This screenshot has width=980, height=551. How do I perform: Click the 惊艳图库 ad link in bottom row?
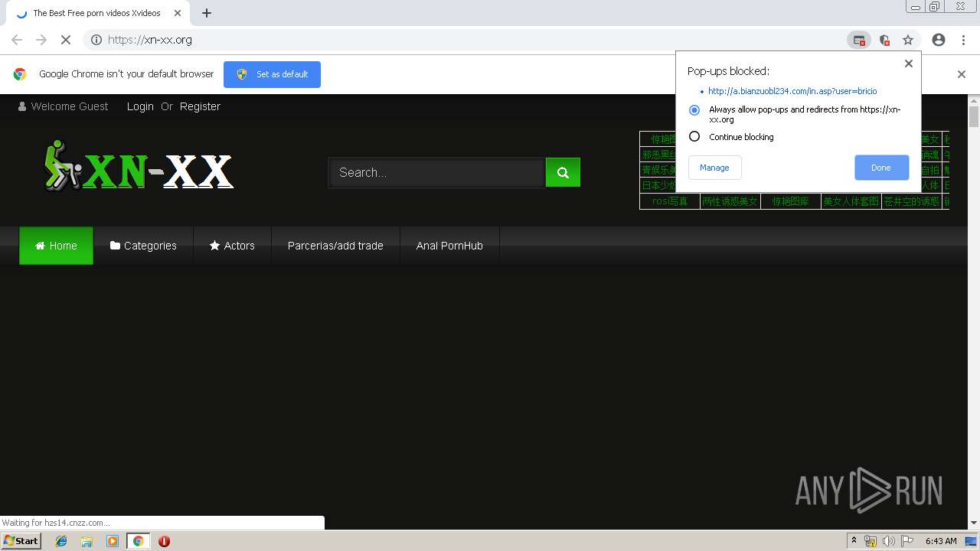[x=791, y=201]
